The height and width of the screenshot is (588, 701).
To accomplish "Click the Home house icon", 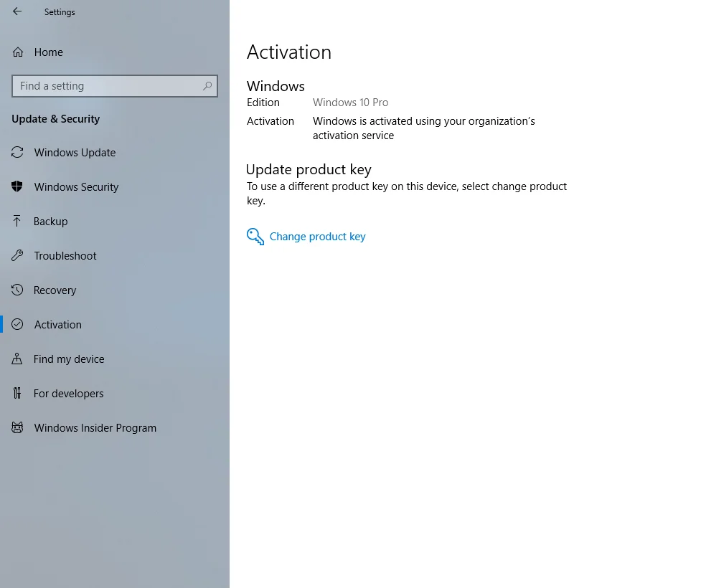I will 18,52.
